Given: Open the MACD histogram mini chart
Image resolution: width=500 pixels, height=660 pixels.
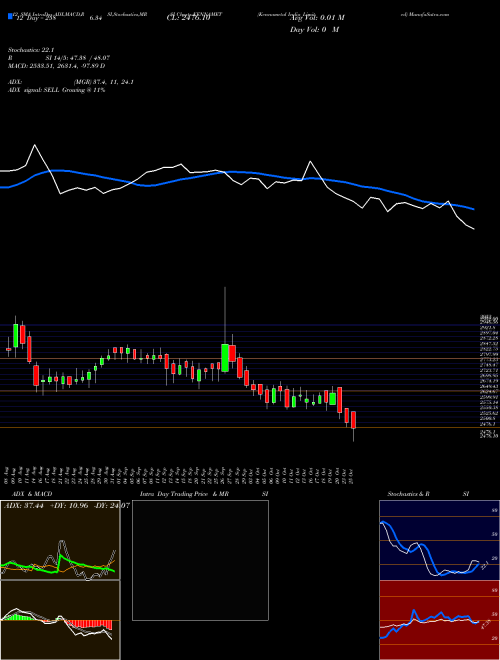Looking at the screenshot, I should tap(60, 620).
